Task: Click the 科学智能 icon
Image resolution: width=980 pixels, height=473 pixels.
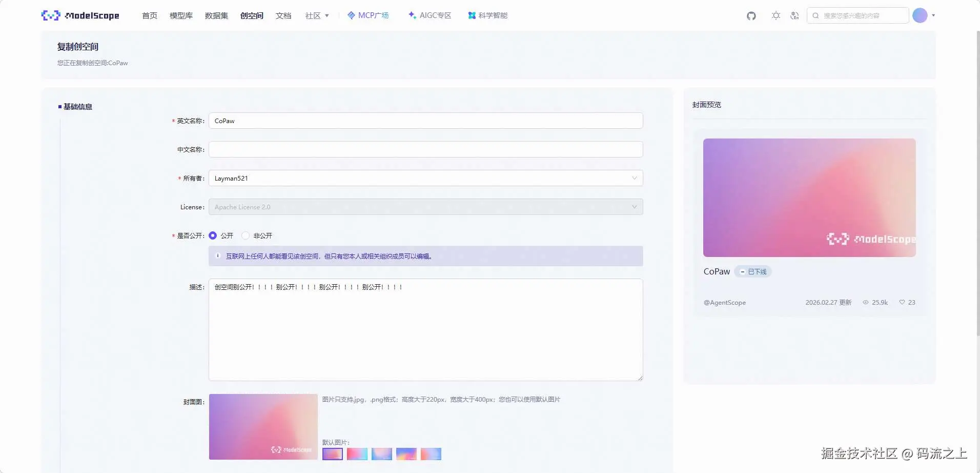Action: (x=472, y=15)
